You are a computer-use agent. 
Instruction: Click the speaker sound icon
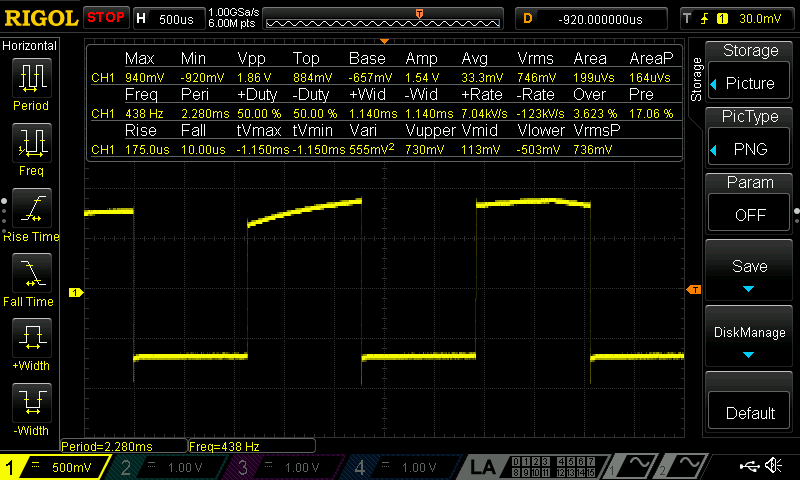coord(773,465)
